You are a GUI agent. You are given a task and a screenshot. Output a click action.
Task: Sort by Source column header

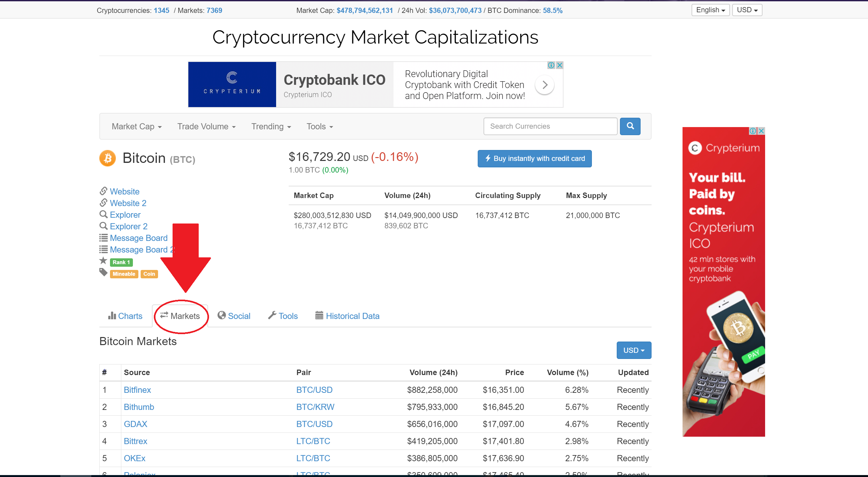(137, 373)
